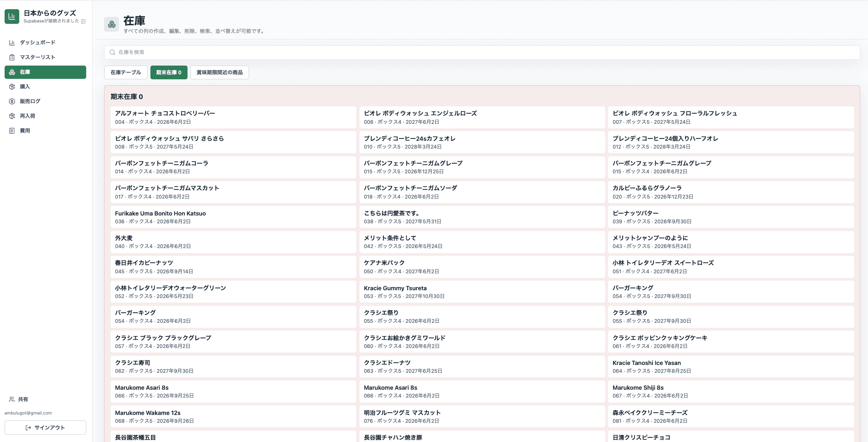The width and height of the screenshot is (868, 442).
Task: Open ビオレ ボディウォッシュ サバリ さらさら card
Action: [233, 142]
